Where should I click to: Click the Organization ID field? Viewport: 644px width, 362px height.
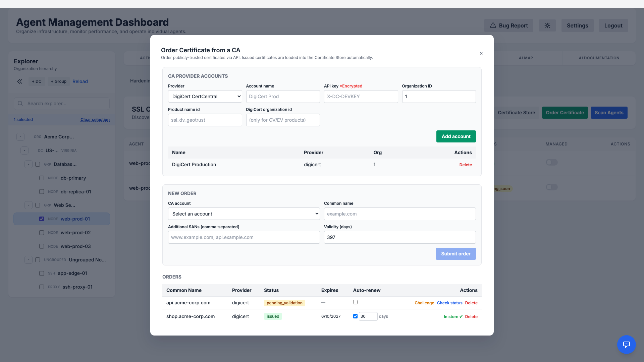pyautogui.click(x=439, y=97)
